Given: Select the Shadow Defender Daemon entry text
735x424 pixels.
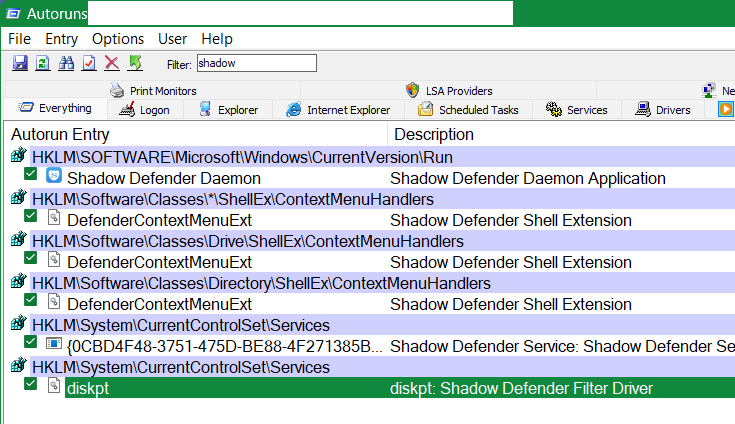Looking at the screenshot, I should point(164,179).
